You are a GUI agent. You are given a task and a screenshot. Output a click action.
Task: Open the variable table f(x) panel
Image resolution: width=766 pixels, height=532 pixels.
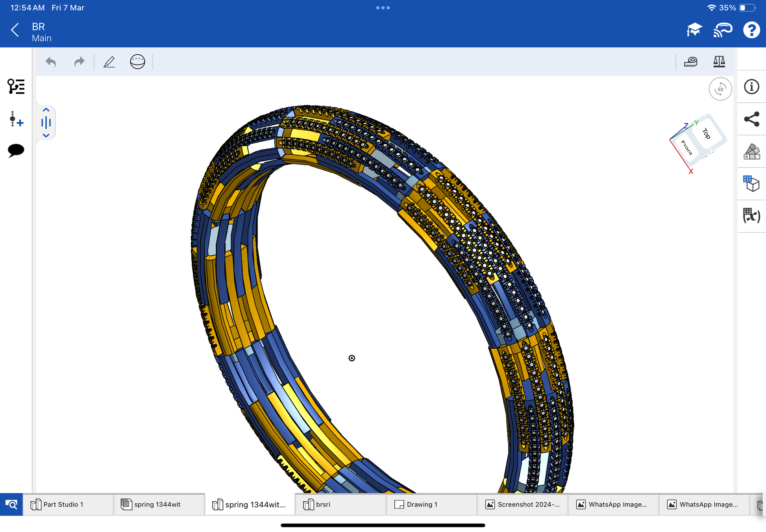751,216
